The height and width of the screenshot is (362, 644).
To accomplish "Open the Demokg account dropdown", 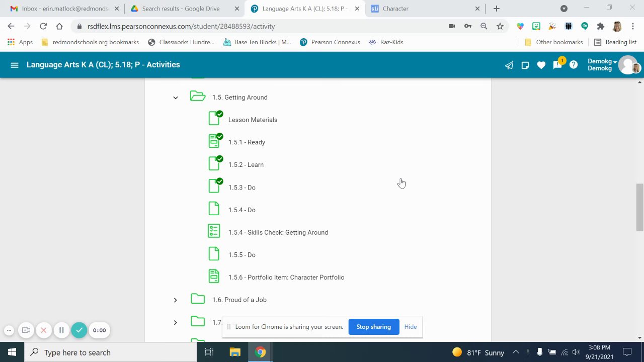I will (x=602, y=65).
